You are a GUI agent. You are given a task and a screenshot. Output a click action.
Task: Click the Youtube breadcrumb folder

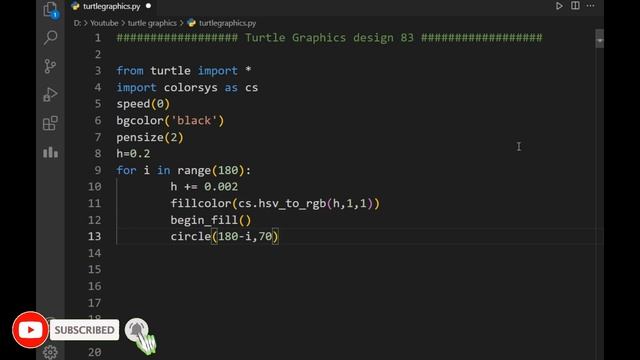pyautogui.click(x=104, y=23)
